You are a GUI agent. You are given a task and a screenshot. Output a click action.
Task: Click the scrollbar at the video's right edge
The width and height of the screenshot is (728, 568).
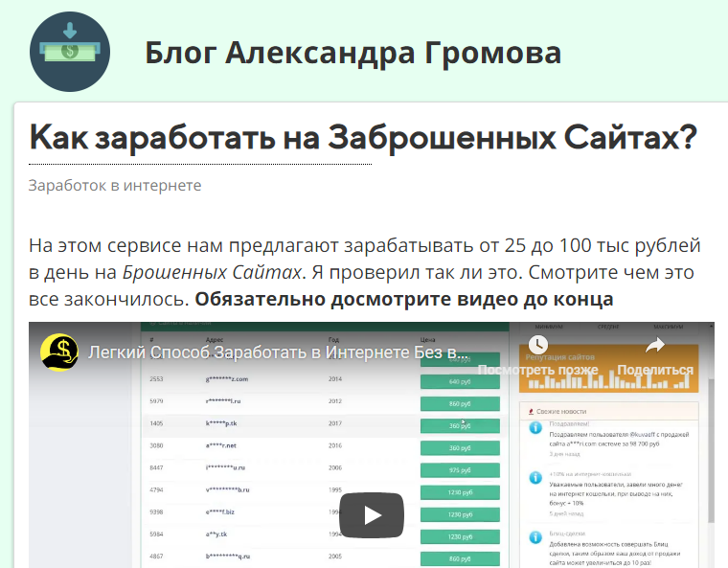711,450
